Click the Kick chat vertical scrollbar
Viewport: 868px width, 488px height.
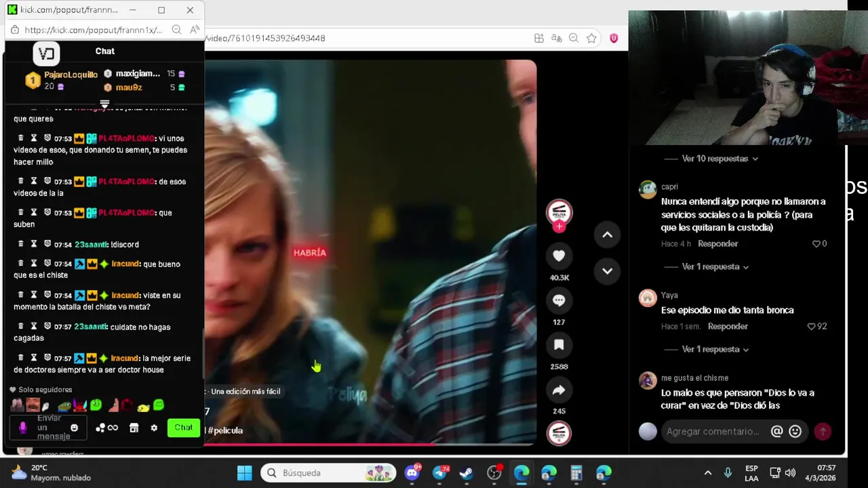[203, 352]
